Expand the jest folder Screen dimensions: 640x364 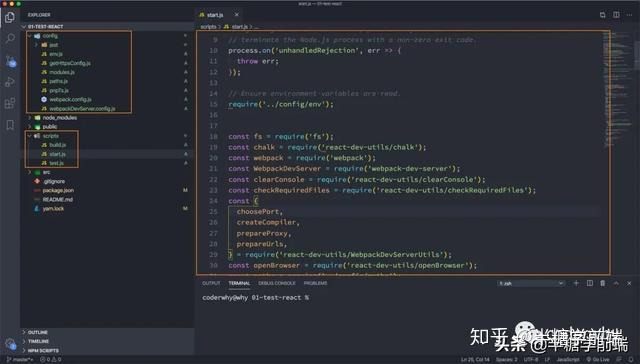pos(36,45)
